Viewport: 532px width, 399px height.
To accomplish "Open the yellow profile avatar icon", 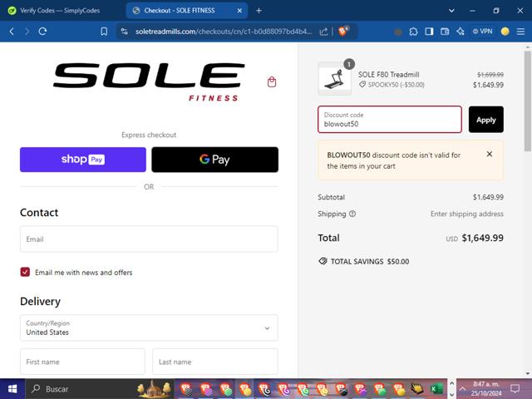I will 505,32.
